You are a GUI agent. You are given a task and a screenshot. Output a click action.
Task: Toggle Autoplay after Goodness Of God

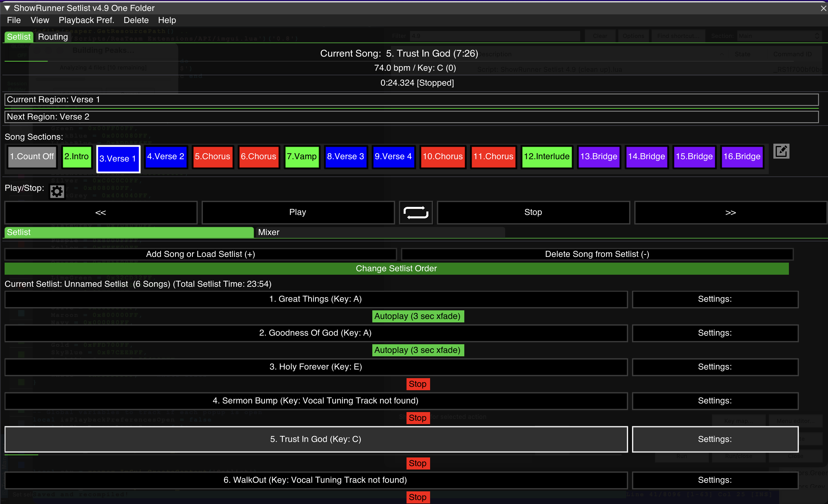click(418, 350)
